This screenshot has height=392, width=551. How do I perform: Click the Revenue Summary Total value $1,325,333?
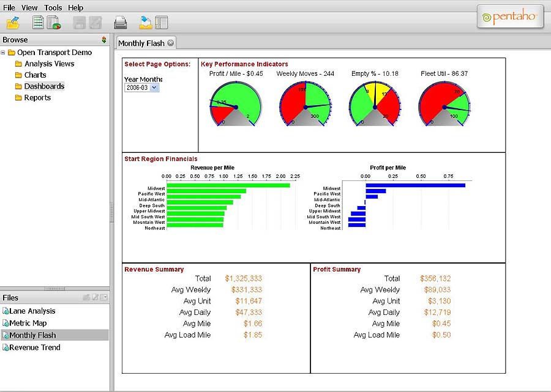pos(244,279)
